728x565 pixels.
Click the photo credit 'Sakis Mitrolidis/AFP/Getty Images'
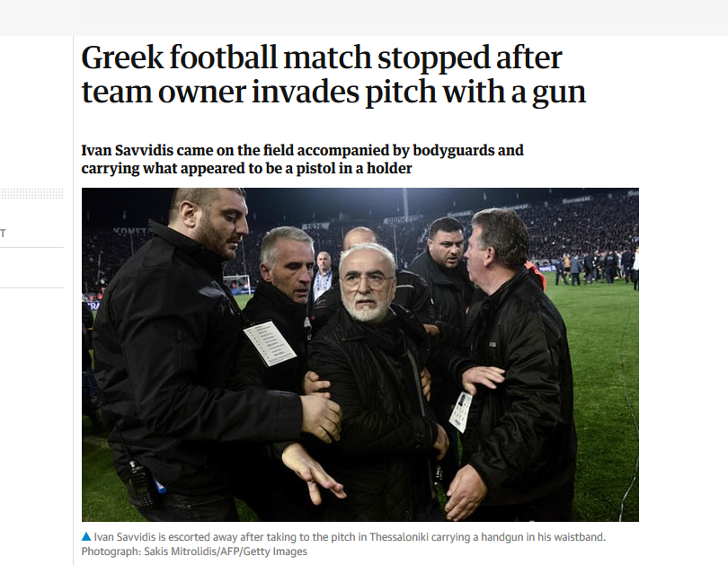tap(226, 552)
